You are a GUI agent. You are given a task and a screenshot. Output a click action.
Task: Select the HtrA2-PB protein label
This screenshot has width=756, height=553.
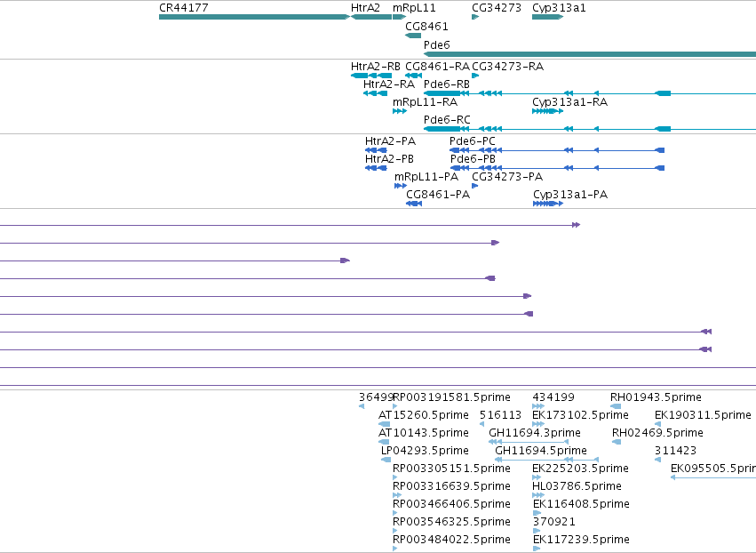pos(389,159)
